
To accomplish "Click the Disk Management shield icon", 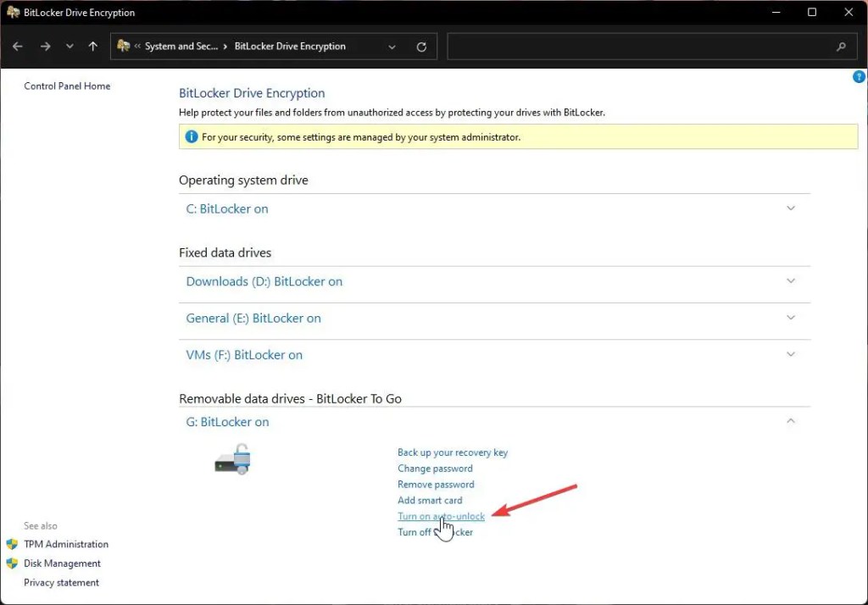I will pos(12,563).
